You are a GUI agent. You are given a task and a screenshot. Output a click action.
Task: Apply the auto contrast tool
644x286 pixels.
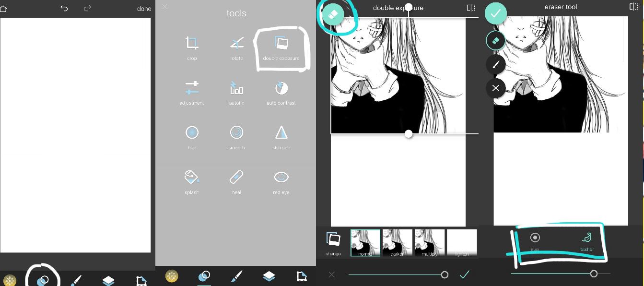coord(281,93)
